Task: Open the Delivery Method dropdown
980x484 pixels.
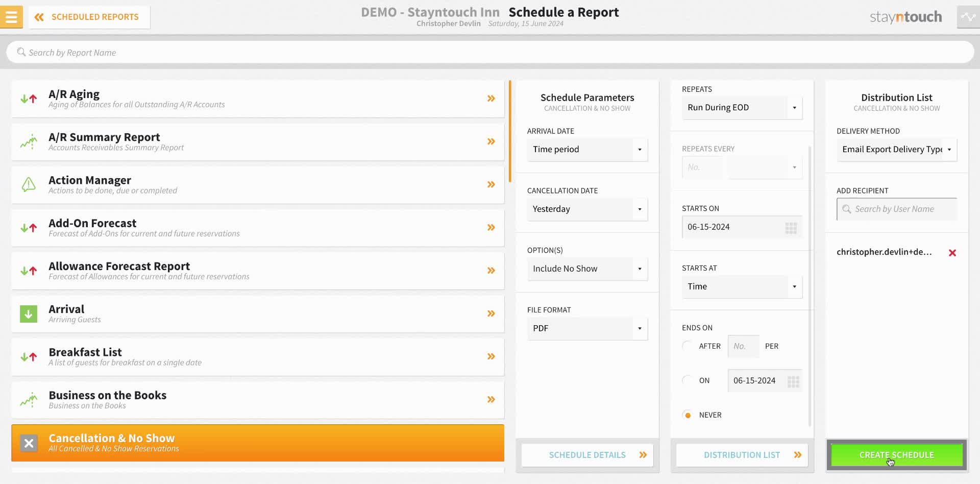Action: pyautogui.click(x=897, y=150)
